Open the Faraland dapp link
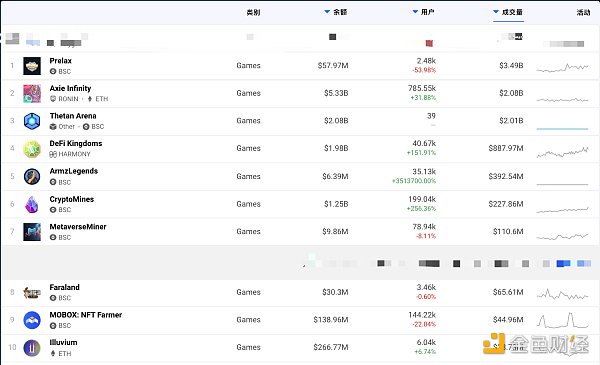 tap(65, 287)
